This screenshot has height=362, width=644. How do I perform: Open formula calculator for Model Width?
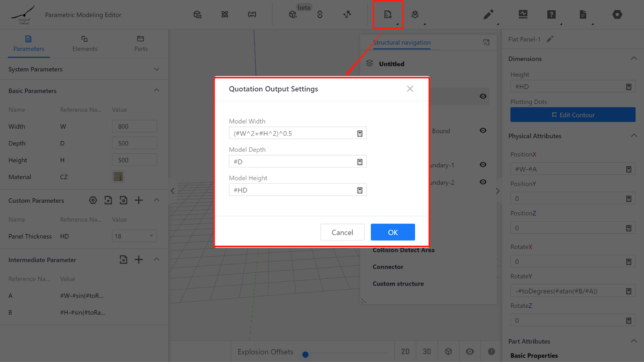(x=360, y=134)
